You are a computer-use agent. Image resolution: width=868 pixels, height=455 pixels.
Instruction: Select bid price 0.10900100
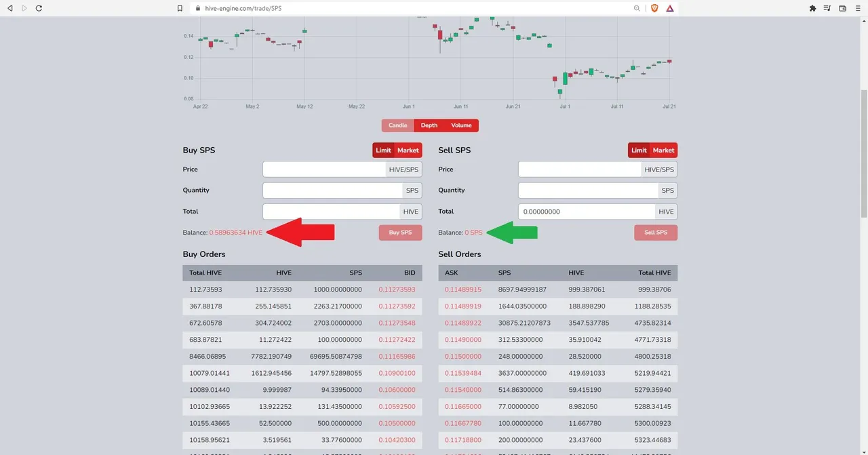tap(397, 373)
